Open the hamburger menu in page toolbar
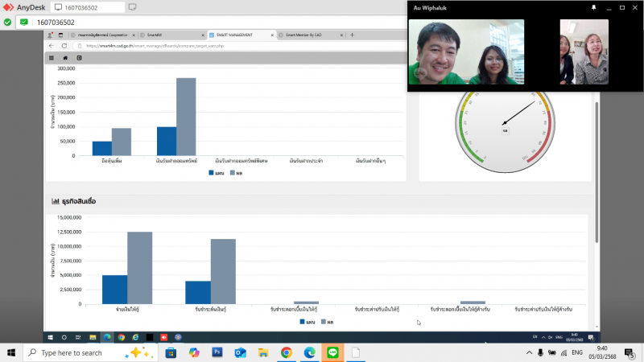 click(x=52, y=58)
